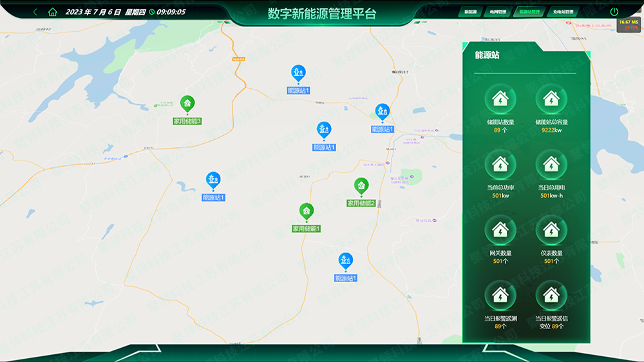This screenshot has height=362, width=644.
Task: Click the 当日报警遥测 house icon
Action: click(x=500, y=296)
